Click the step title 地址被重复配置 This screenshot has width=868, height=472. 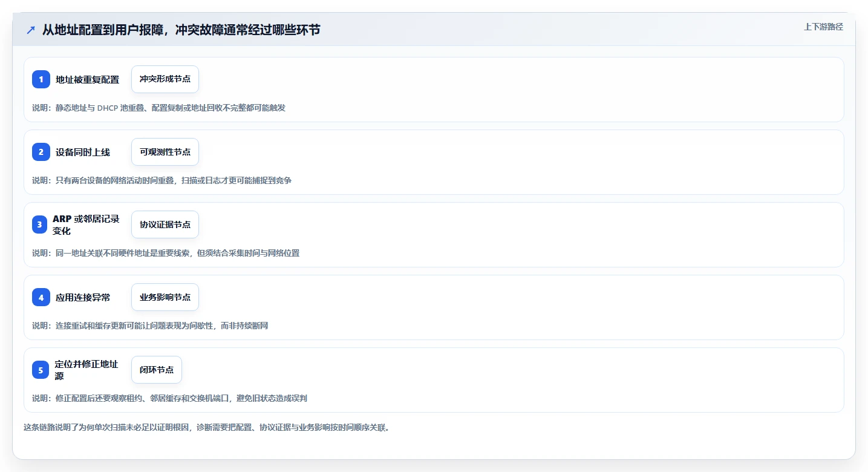tap(88, 79)
